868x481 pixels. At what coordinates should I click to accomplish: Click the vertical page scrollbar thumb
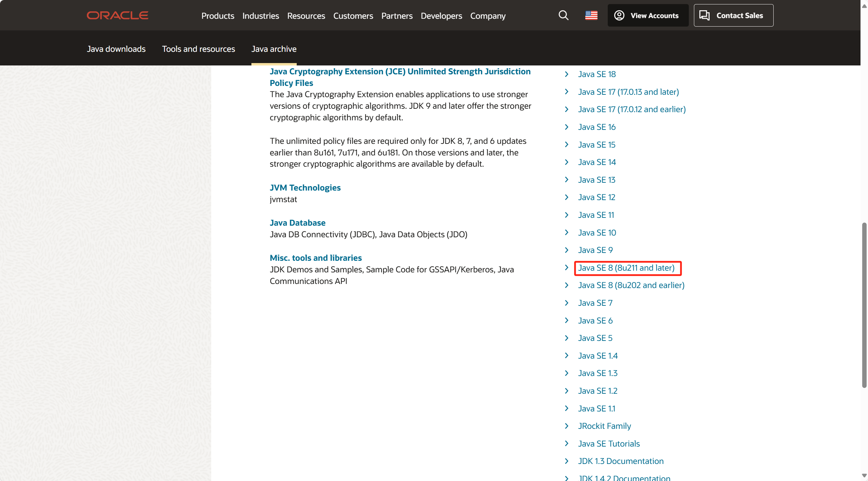pos(864,305)
